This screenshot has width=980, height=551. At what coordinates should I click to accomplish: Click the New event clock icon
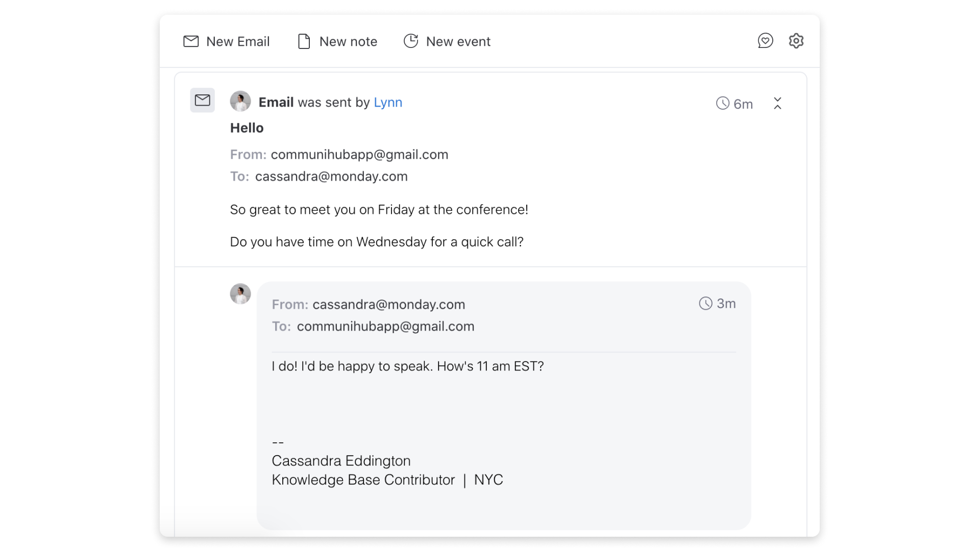411,41
